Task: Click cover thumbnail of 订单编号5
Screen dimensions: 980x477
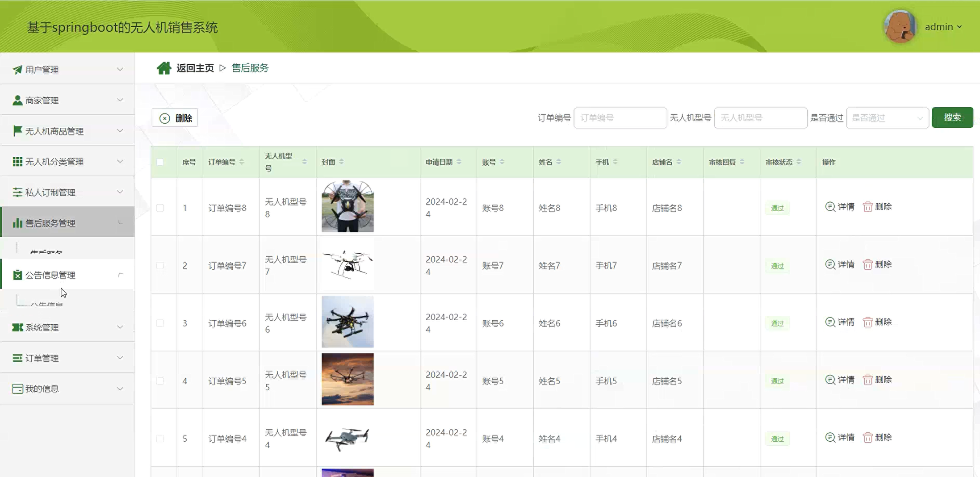Action: pos(348,379)
